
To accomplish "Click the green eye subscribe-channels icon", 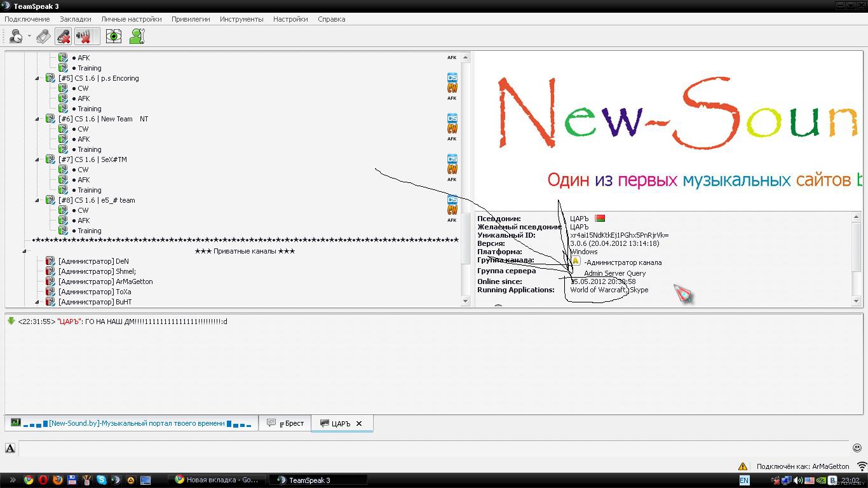I will 113,36.
